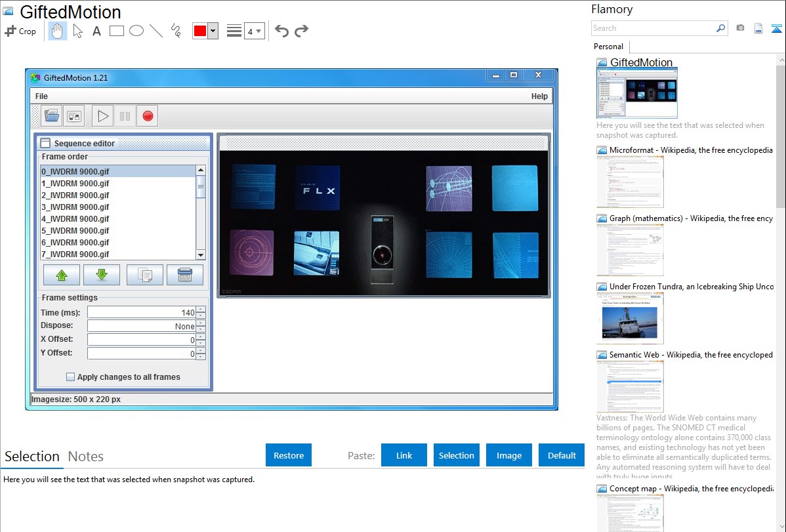Click the blue tray icon in Flamory header
The height and width of the screenshot is (532, 786).
[x=776, y=28]
